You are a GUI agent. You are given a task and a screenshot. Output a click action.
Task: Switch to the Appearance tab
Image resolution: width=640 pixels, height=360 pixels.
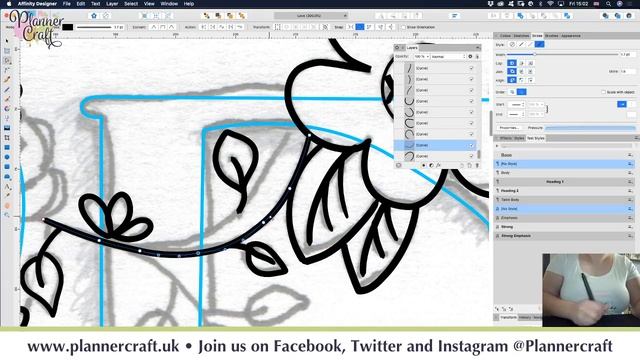571,36
